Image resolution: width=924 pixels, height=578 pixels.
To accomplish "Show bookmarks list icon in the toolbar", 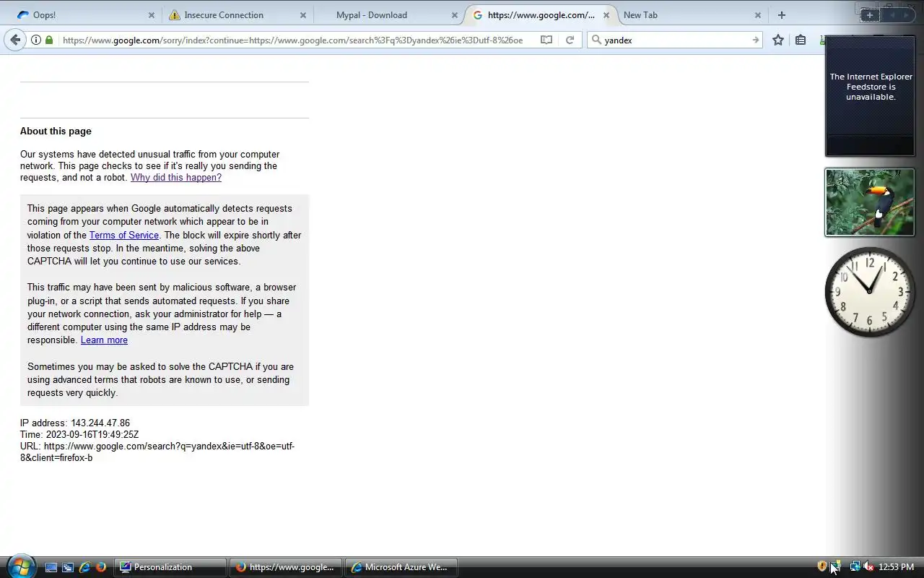I will 801,40.
